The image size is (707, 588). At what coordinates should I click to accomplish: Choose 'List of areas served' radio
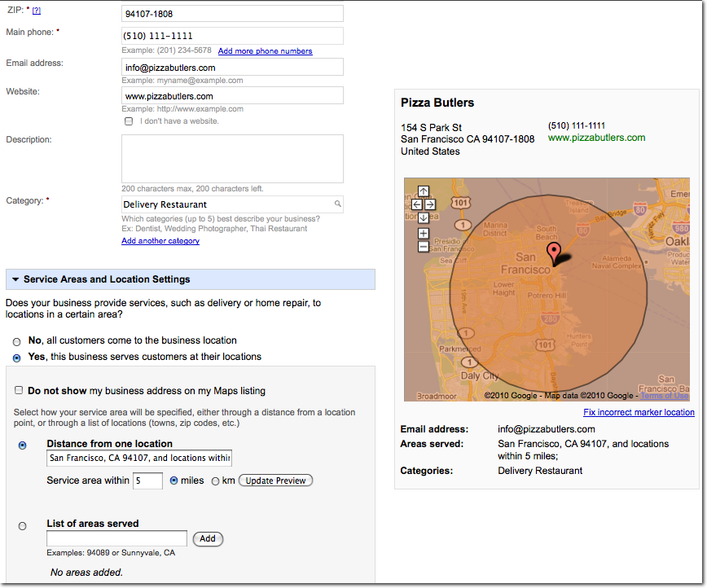[x=22, y=526]
